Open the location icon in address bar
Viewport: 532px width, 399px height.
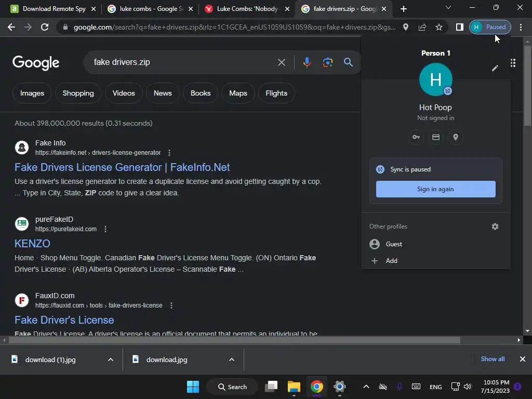[405, 27]
